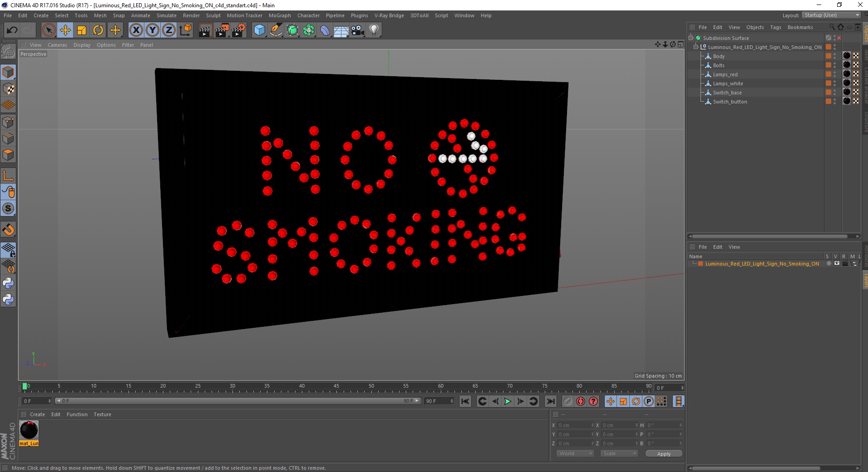Toggle Z axis lock
The width and height of the screenshot is (868, 472).
click(169, 30)
